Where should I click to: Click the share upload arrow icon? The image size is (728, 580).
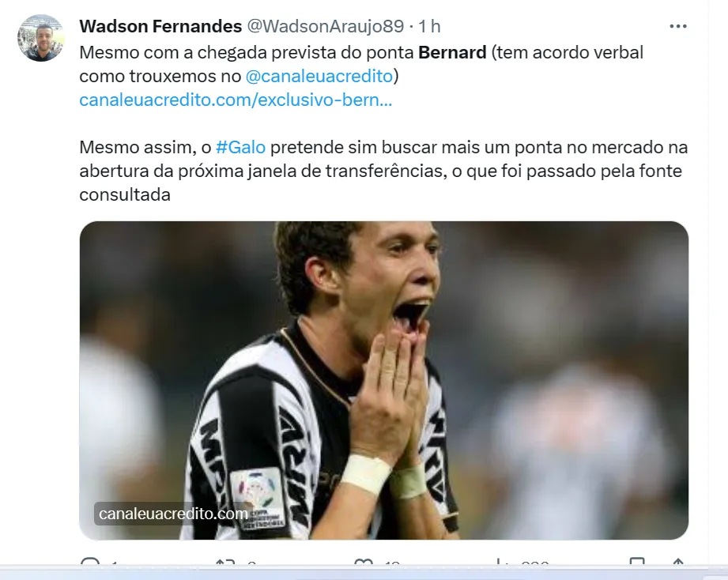[x=678, y=562]
